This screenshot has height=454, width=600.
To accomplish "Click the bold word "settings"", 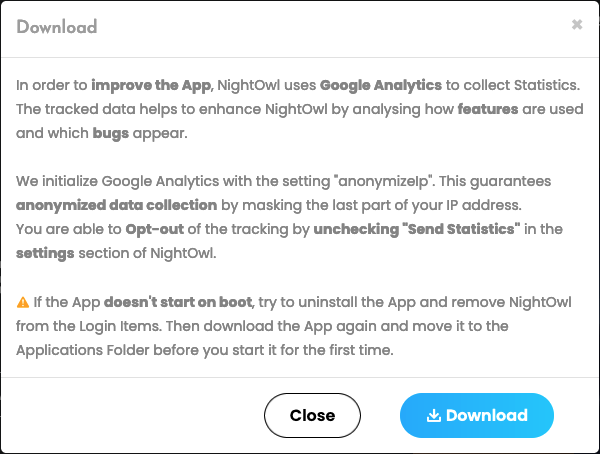I will click(x=45, y=253).
